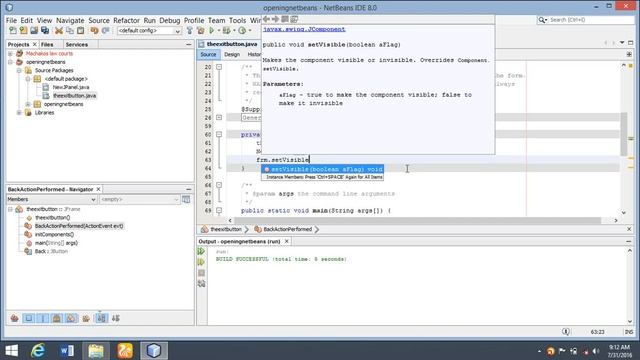Image resolution: width=640 pixels, height=360 pixels.
Task: Toggle Show Static Members filter in Navigator
Action: [x=43, y=318]
